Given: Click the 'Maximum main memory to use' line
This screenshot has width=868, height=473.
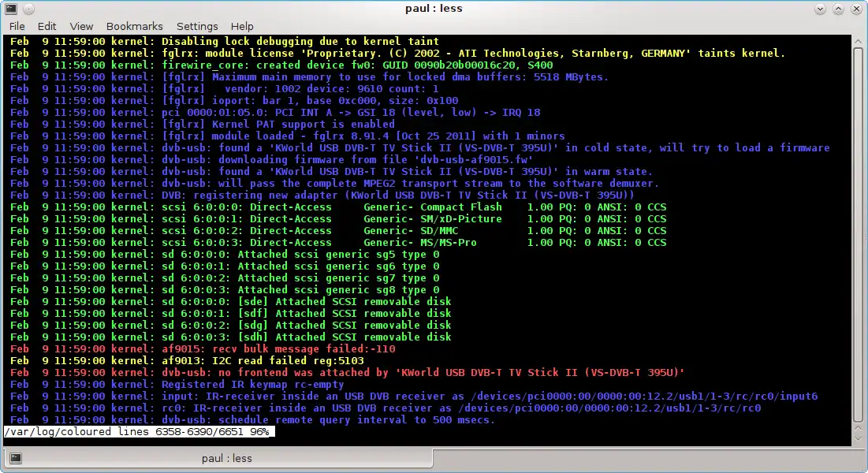Looking at the screenshot, I should coord(309,77).
